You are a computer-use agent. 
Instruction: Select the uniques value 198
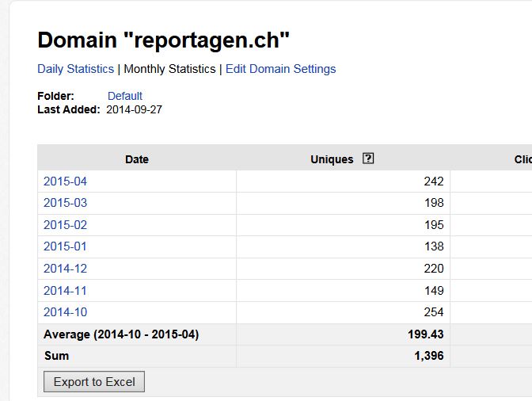point(434,203)
